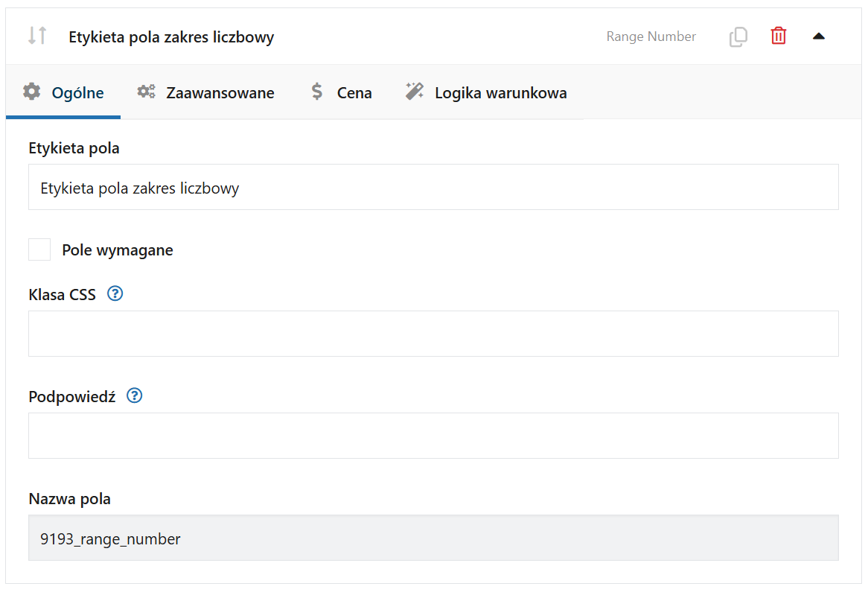Click the Pole wymagane label text
This screenshot has width=868, height=598.
point(118,250)
